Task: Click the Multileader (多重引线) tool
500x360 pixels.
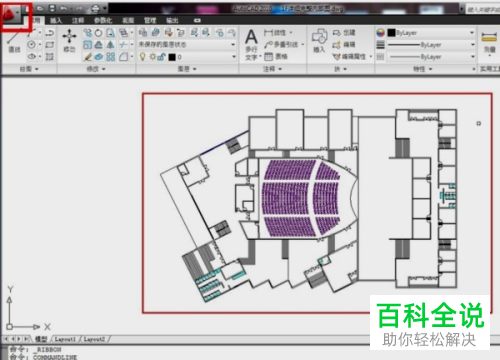Action: (x=281, y=44)
